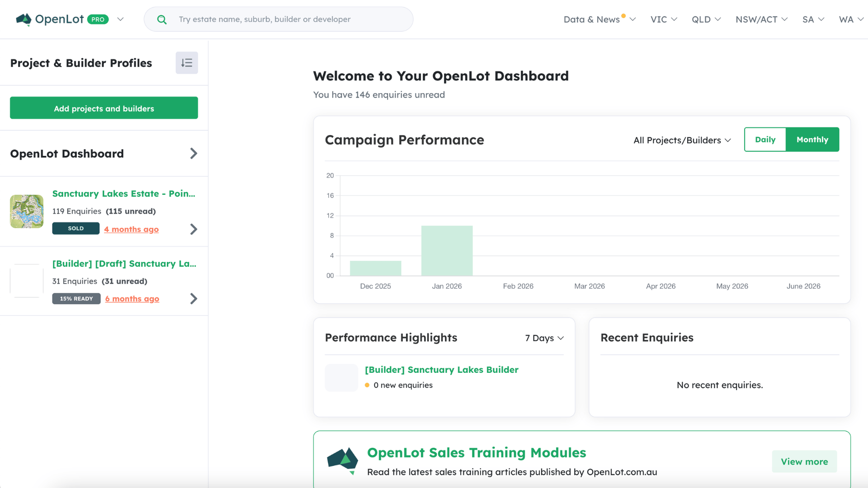Click the '119 Enquiries' count text
868x488 pixels.
[77, 211]
